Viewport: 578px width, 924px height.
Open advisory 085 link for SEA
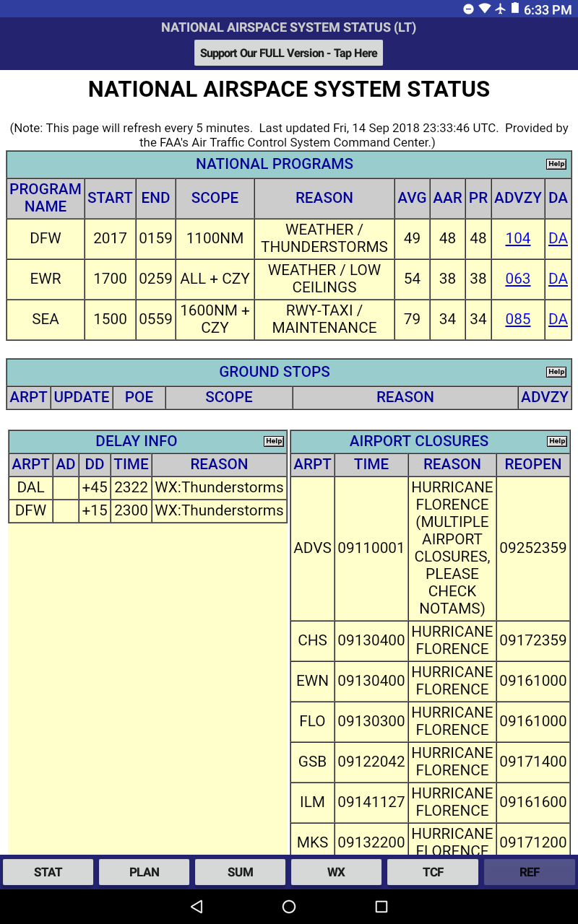518,319
